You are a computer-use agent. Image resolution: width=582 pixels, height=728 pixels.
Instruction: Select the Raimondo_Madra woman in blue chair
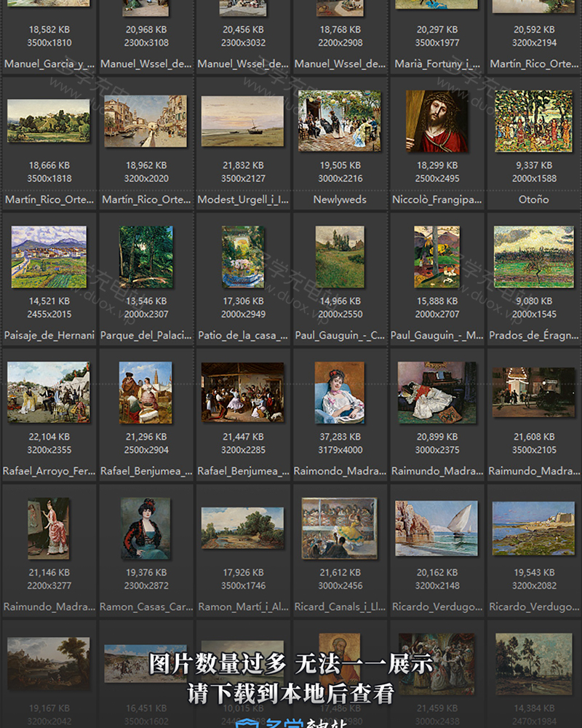[340, 392]
